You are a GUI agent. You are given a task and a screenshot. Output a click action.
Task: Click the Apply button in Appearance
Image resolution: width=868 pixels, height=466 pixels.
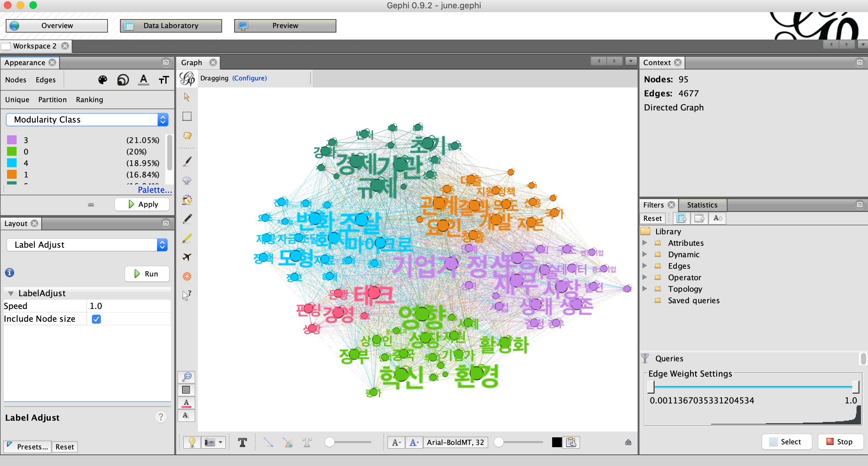(x=142, y=204)
